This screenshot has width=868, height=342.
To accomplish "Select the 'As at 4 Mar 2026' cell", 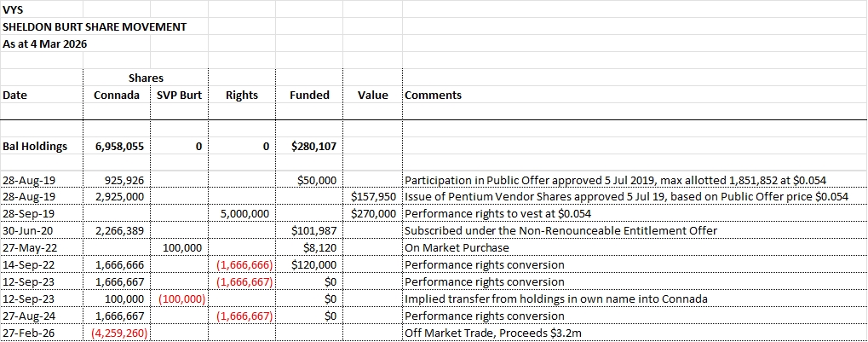I will 45,43.
